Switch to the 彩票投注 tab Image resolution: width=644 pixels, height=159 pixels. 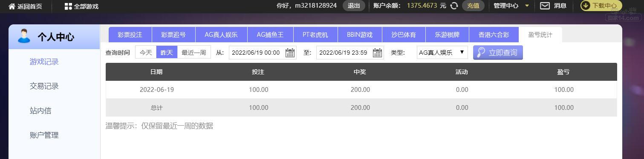[x=130, y=35]
